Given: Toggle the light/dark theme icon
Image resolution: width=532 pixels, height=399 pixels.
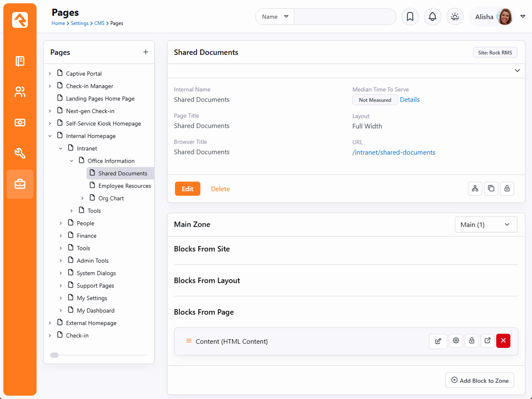Looking at the screenshot, I should 455,17.
